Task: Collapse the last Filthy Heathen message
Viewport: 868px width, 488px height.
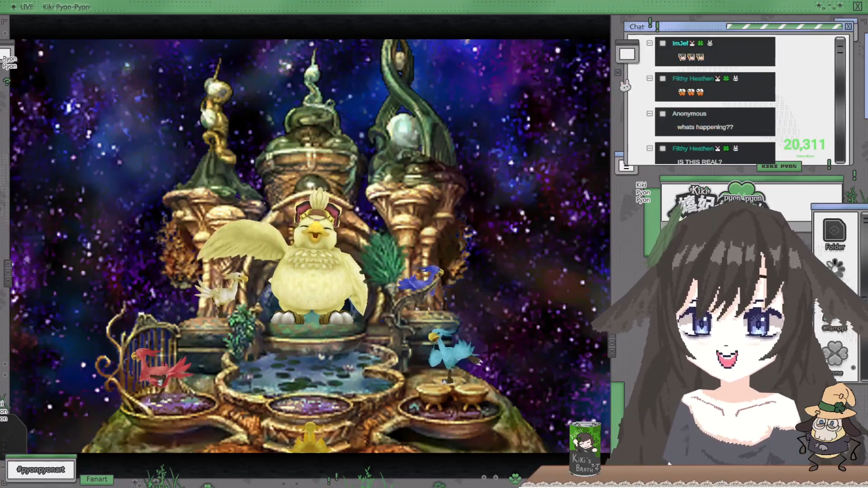Action: tap(650, 148)
